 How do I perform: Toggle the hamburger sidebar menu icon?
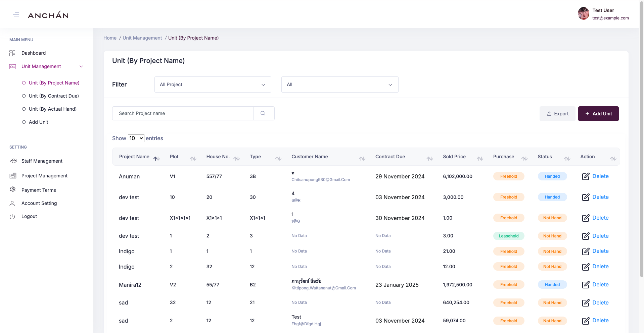(16, 14)
